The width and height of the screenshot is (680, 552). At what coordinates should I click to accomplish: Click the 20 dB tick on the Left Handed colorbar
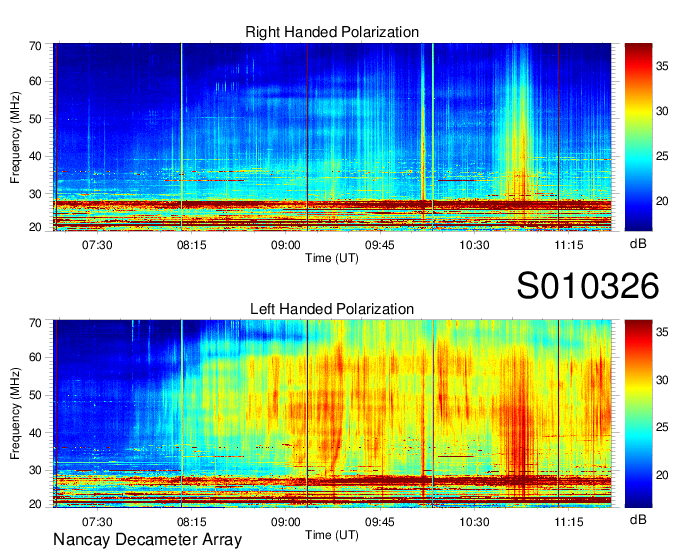coord(662,475)
